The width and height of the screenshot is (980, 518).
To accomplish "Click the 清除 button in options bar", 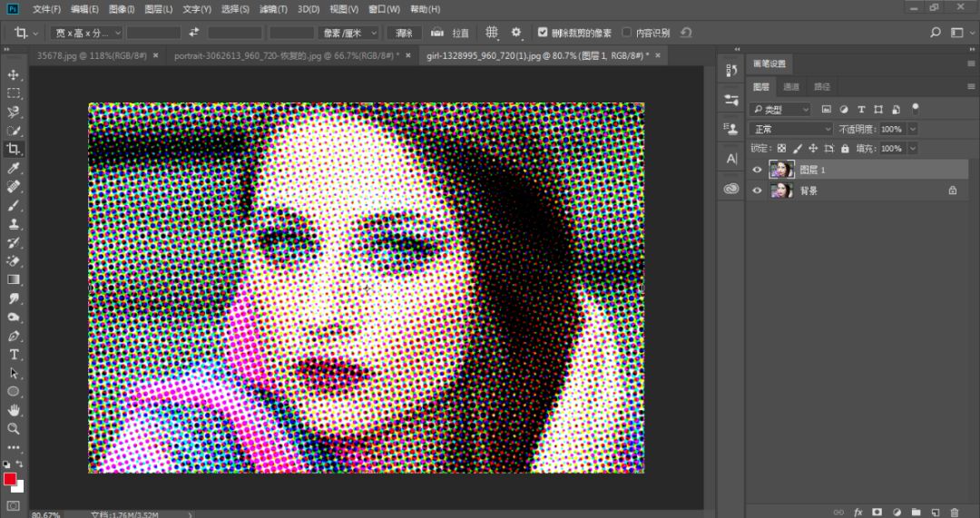I will pos(402,33).
